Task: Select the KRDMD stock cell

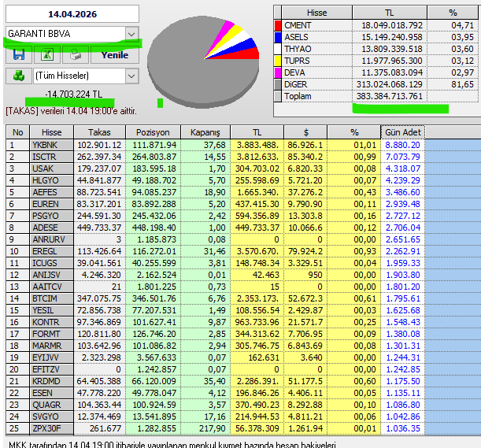Action: point(51,381)
